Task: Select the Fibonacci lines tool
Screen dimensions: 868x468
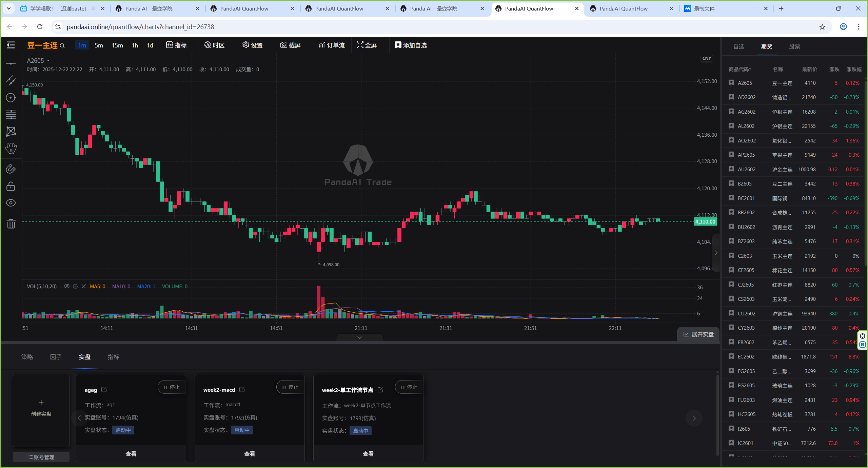Action: pyautogui.click(x=11, y=115)
